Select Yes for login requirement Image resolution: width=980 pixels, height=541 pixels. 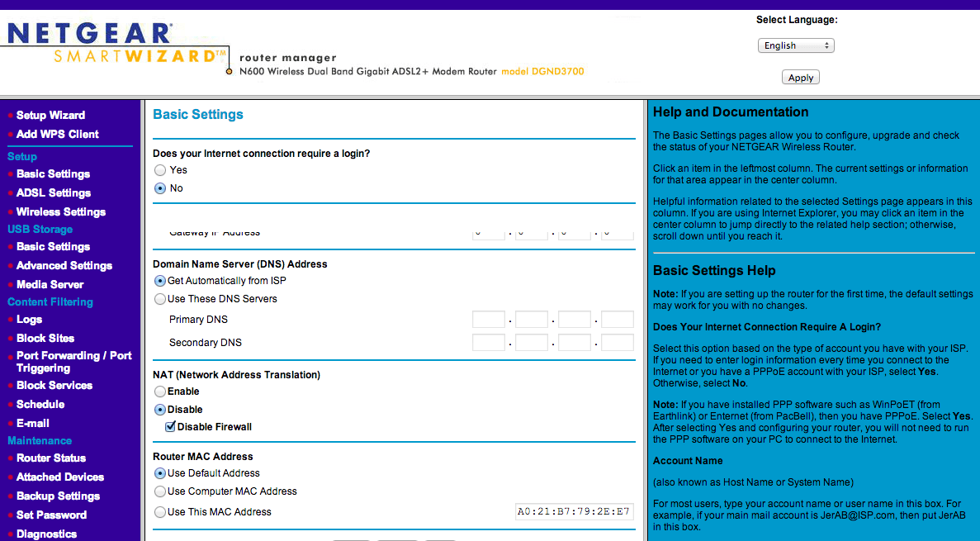161,170
